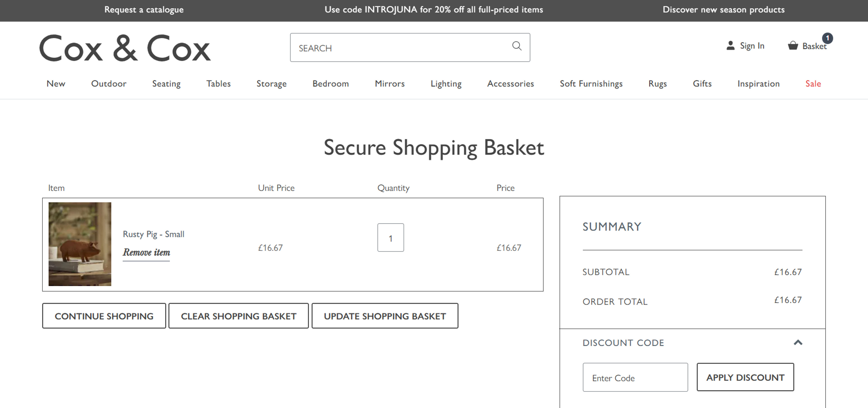Viewport: 868px width, 408px height.
Task: Open the Mirrors category
Action: (389, 84)
